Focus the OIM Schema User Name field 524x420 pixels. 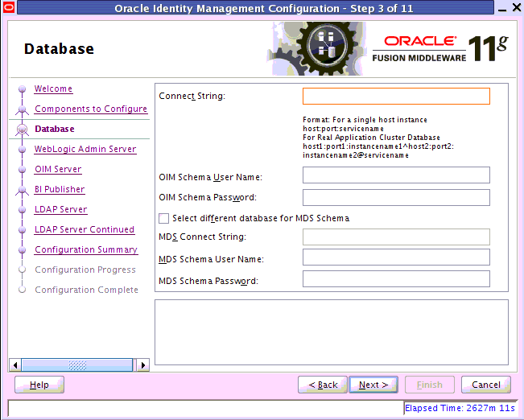click(x=396, y=175)
